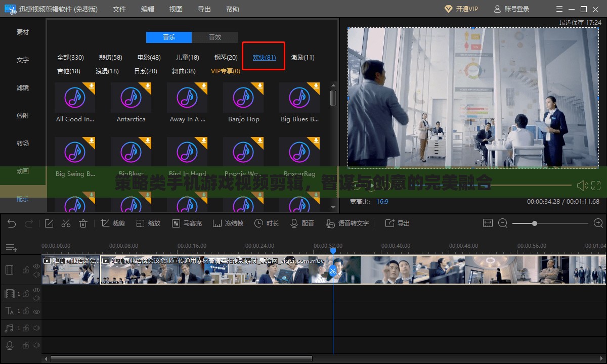The height and width of the screenshot is (364, 607).
Task: Change the 16:9 aspect ratio value
Action: coord(382,202)
